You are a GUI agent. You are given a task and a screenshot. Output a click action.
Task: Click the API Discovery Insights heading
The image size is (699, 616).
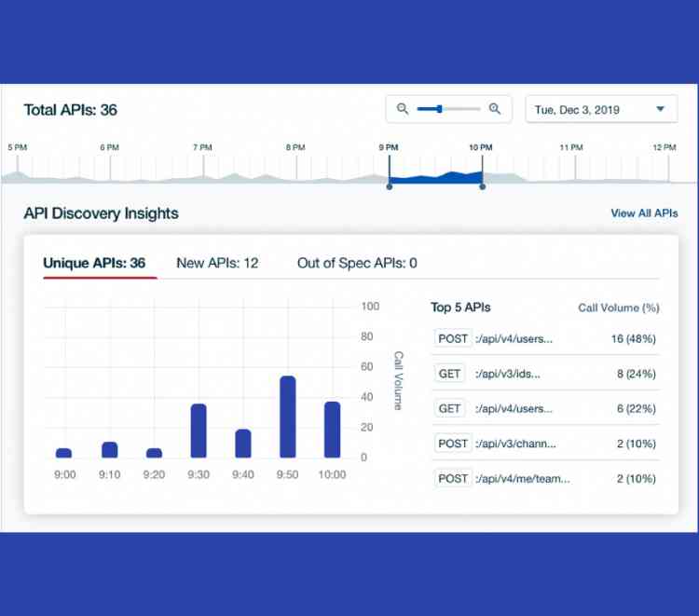click(102, 213)
